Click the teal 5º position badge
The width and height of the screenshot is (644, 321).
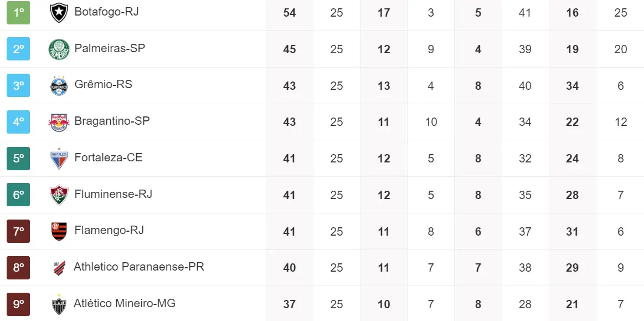(18, 158)
